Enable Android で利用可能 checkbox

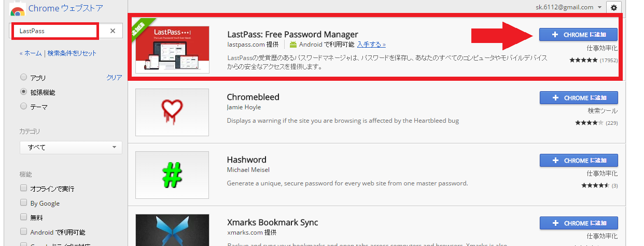point(23,232)
